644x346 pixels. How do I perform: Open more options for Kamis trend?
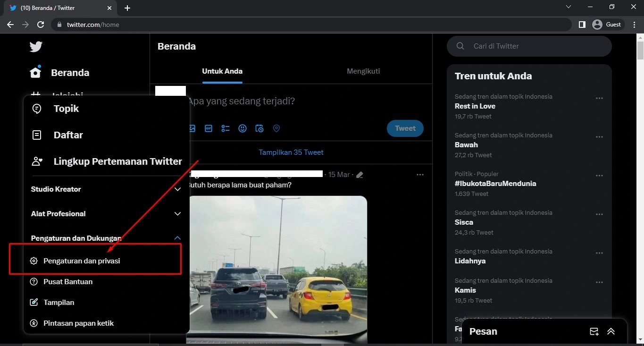[599, 282]
